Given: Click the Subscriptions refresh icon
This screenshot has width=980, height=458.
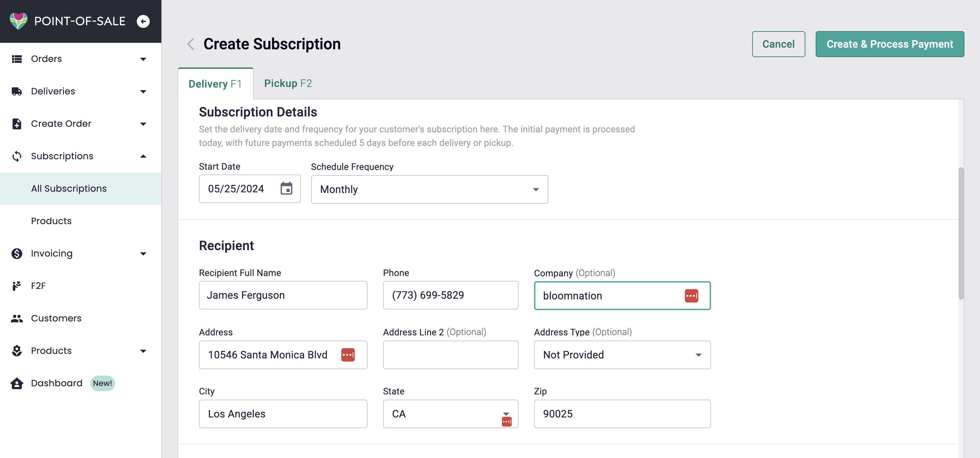Looking at the screenshot, I should [17, 156].
